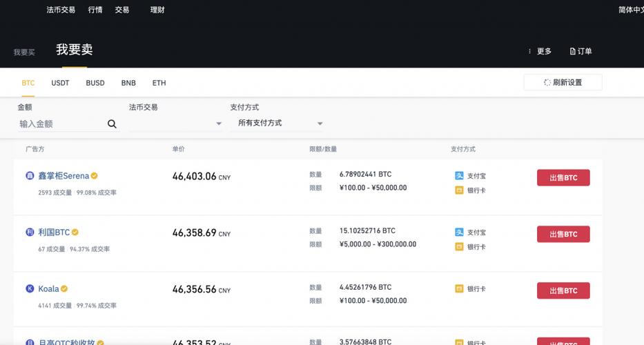Select the ETH coin tab
This screenshot has height=345, width=644.
click(x=159, y=83)
